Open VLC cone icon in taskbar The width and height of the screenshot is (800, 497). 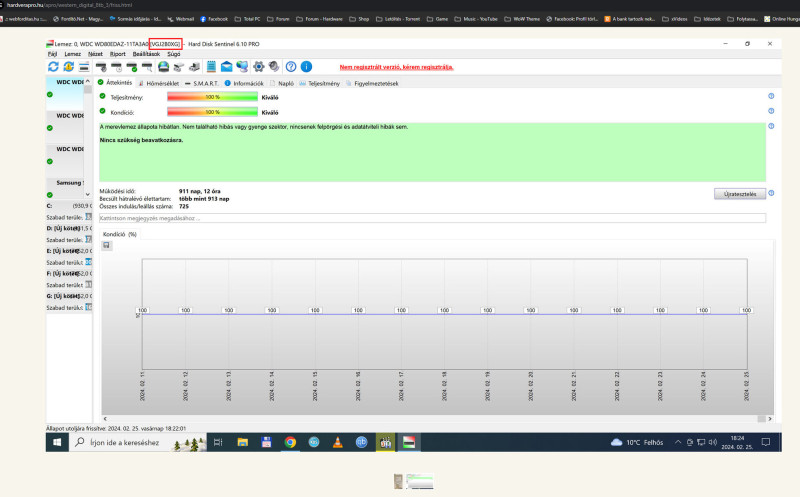tap(337, 442)
